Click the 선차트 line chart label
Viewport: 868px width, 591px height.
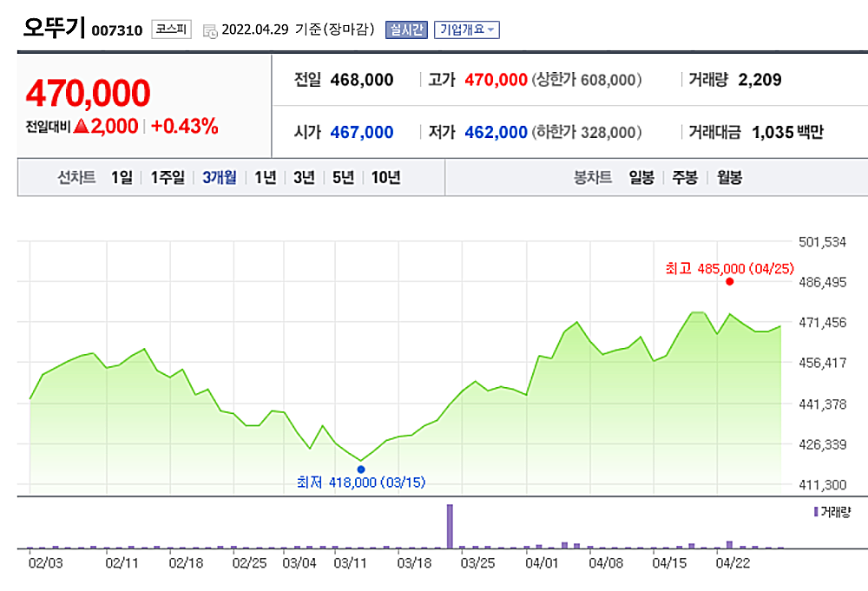click(76, 175)
